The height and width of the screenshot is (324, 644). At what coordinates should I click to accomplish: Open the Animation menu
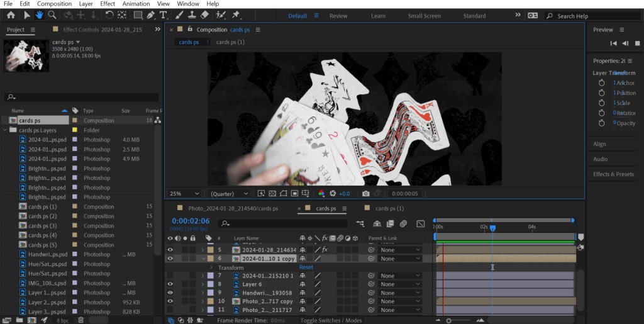pos(136,4)
